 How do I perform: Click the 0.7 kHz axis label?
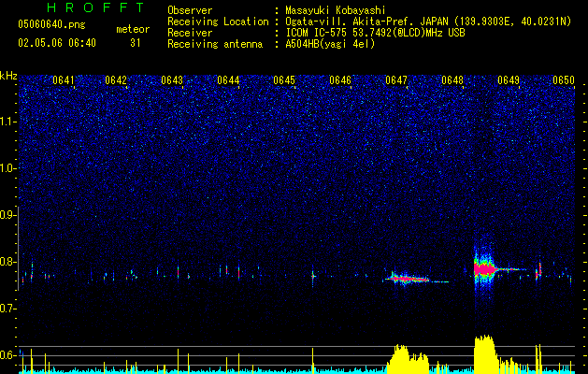7,309
